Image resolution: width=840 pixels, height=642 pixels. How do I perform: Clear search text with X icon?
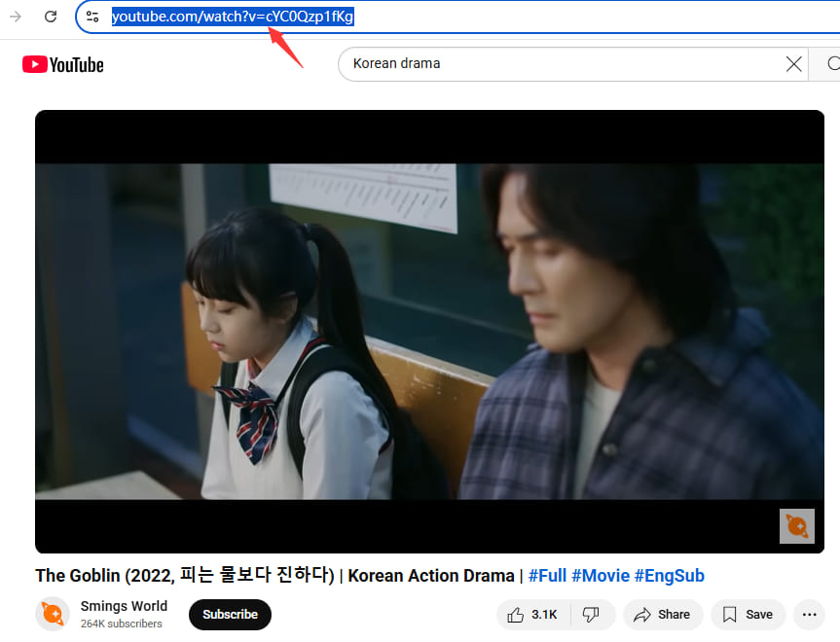[794, 64]
